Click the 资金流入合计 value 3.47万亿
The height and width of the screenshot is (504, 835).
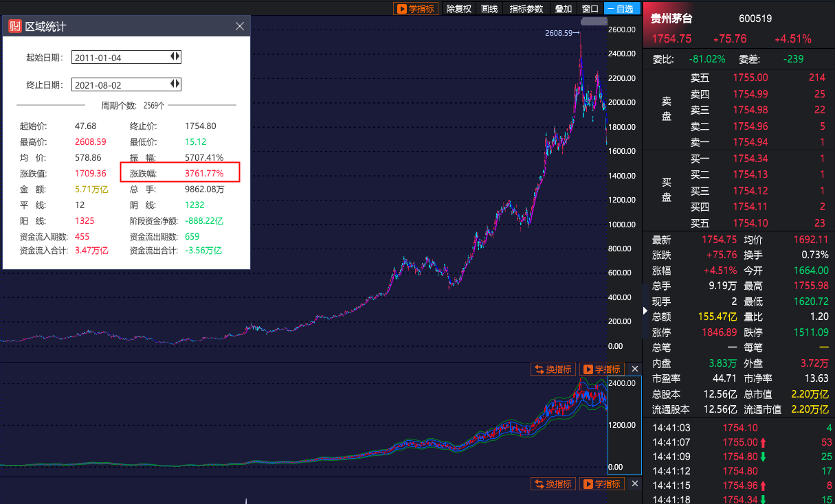91,251
